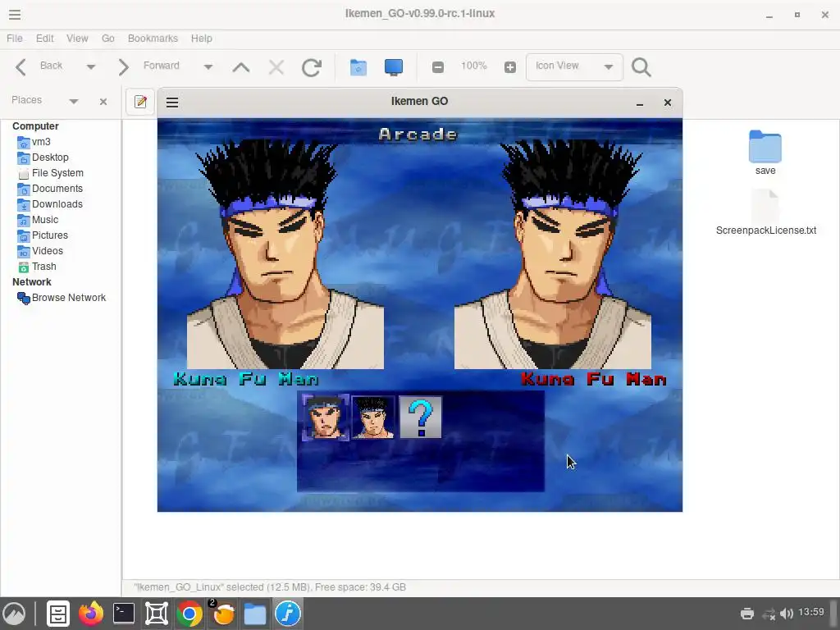The width and height of the screenshot is (840, 630).
Task: Open the Edit menu
Action: point(44,39)
